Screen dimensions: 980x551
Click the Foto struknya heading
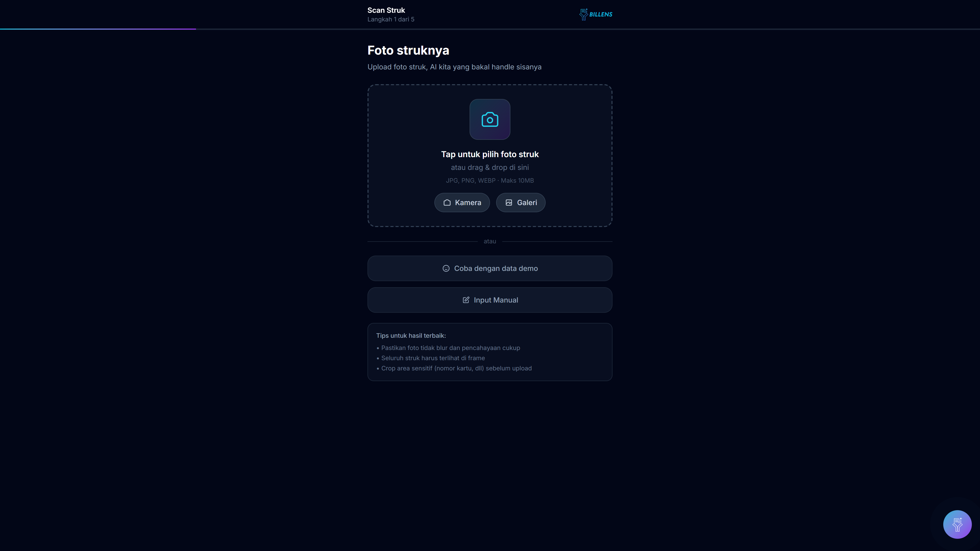pos(408,51)
